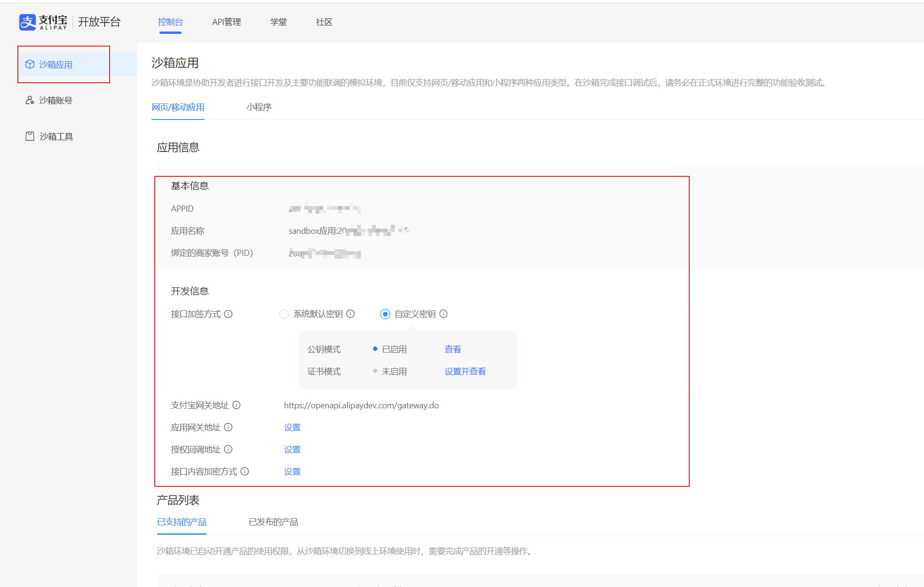The height and width of the screenshot is (587, 924).
Task: Click the 沙箱账号 user icon in sidebar
Action: (30, 100)
